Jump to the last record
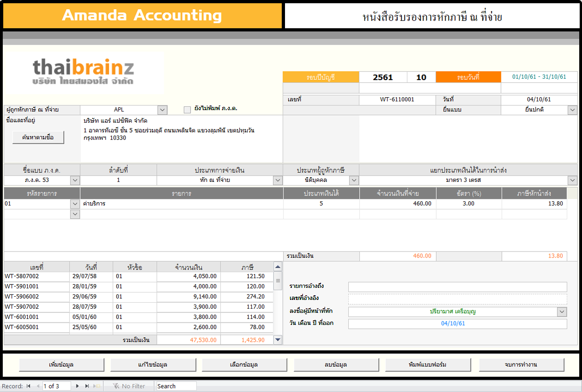 (86, 386)
